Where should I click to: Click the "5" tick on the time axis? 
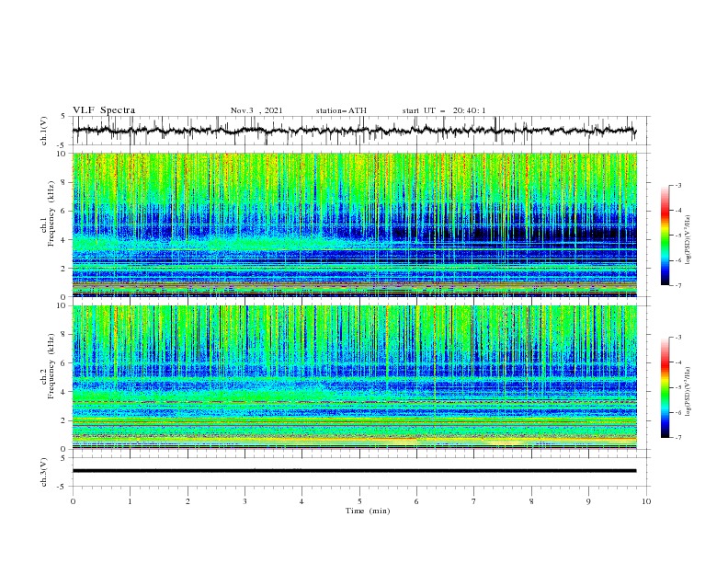[x=359, y=501]
